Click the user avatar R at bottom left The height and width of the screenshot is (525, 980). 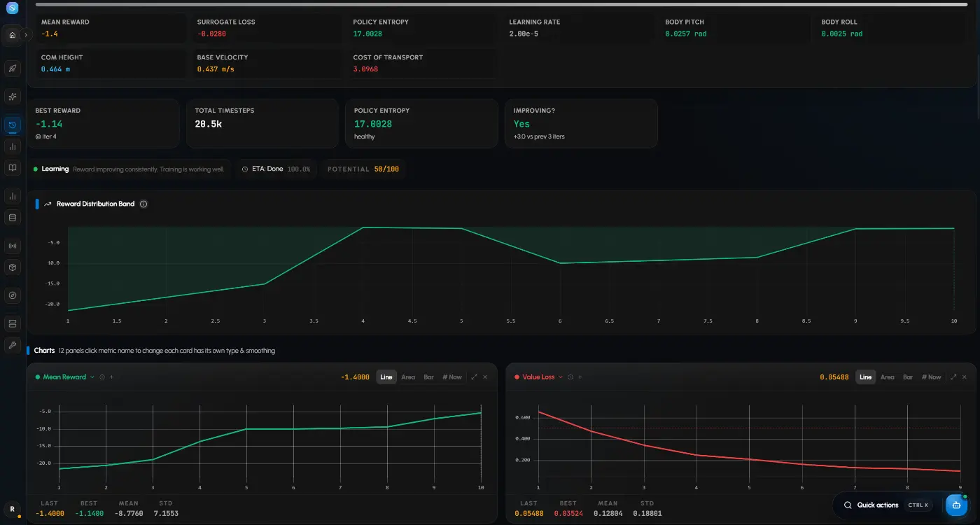pyautogui.click(x=12, y=509)
